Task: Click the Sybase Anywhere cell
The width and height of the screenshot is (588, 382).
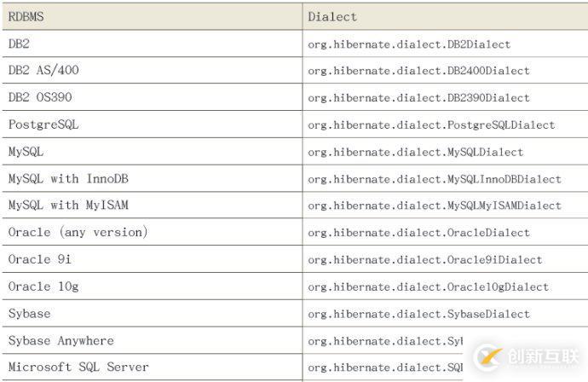Action: point(61,340)
